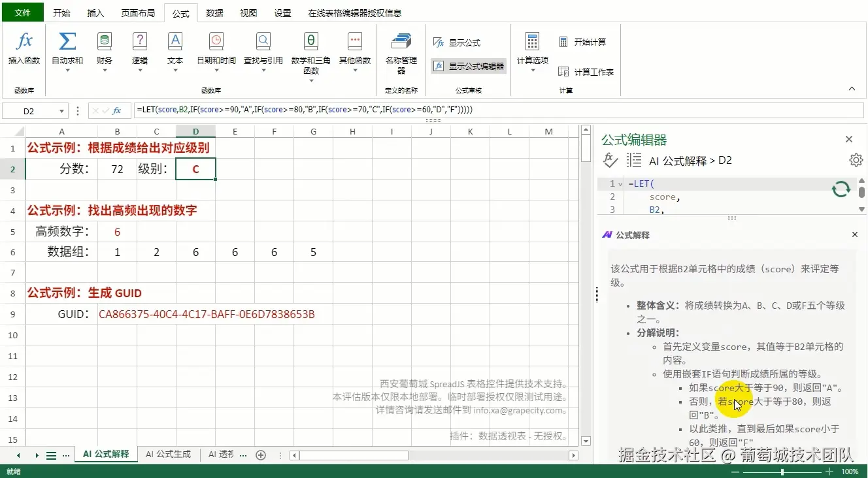Select cell D2 showing C

196,169
